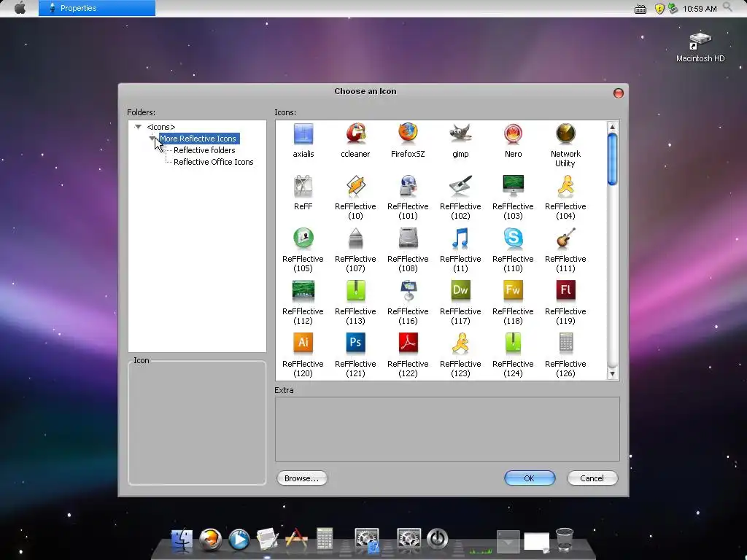Click the icon list scroll down arrow
Viewport: 747px width, 560px height.
coord(613,374)
